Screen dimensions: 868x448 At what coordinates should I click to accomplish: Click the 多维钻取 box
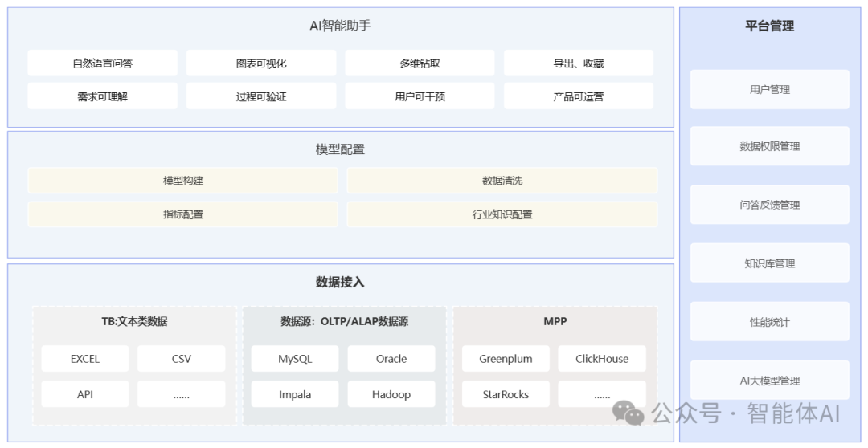(x=420, y=63)
